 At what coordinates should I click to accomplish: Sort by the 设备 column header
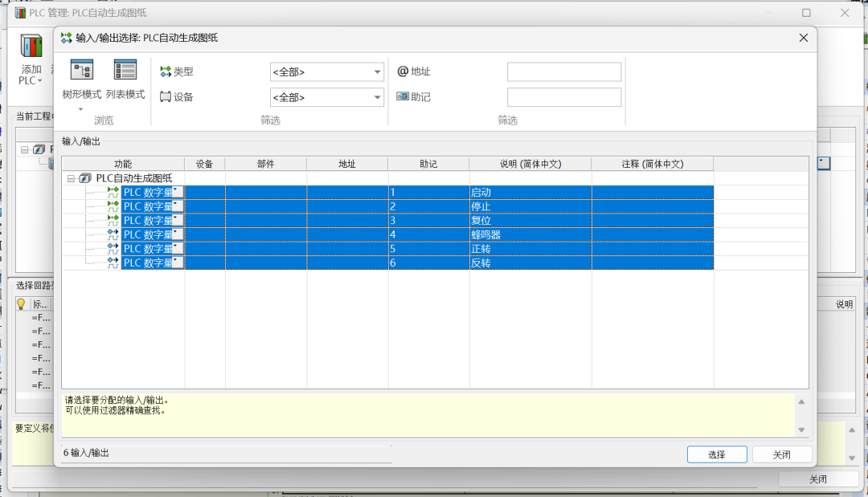205,164
